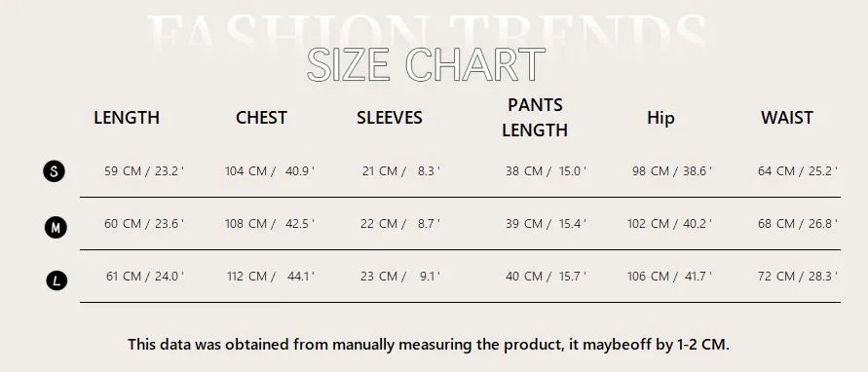Select the 112 CM / 44.1 chest value
Image resolution: width=868 pixels, height=372 pixels.
271,276
